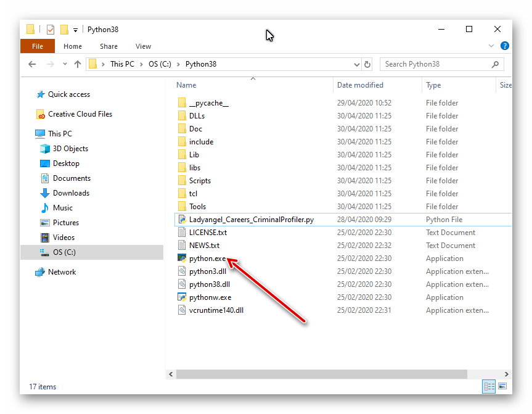Sort files by Date modified column
The width and height of the screenshot is (532, 414).
point(360,85)
